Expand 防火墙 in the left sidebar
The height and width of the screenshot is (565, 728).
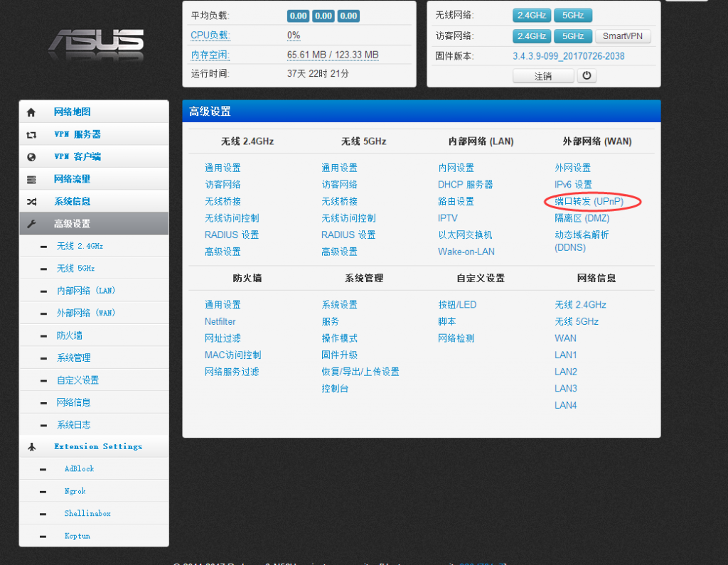click(70, 335)
